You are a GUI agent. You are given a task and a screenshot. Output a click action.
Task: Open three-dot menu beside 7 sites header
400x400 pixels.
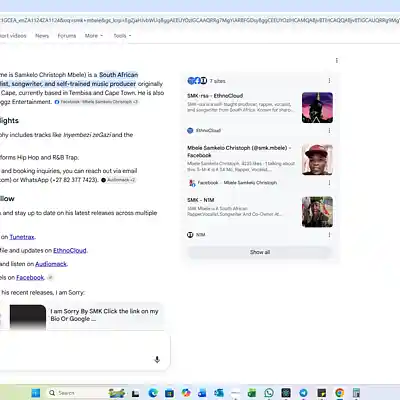click(329, 81)
